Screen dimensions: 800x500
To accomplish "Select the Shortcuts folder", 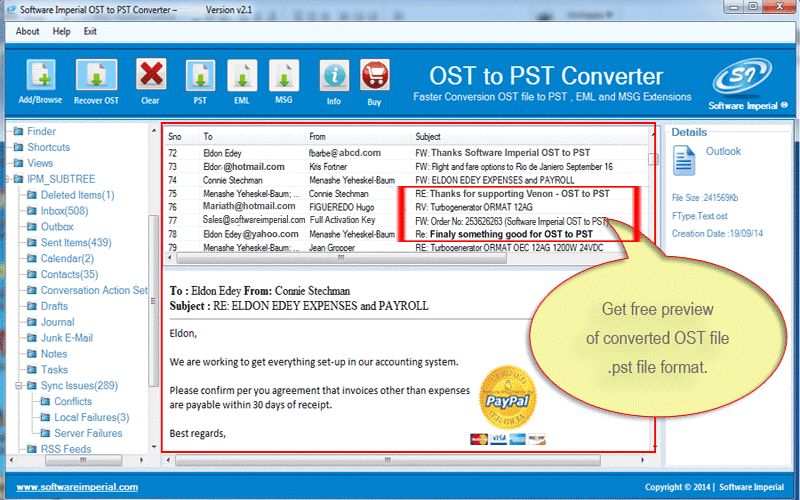I will [x=48, y=147].
